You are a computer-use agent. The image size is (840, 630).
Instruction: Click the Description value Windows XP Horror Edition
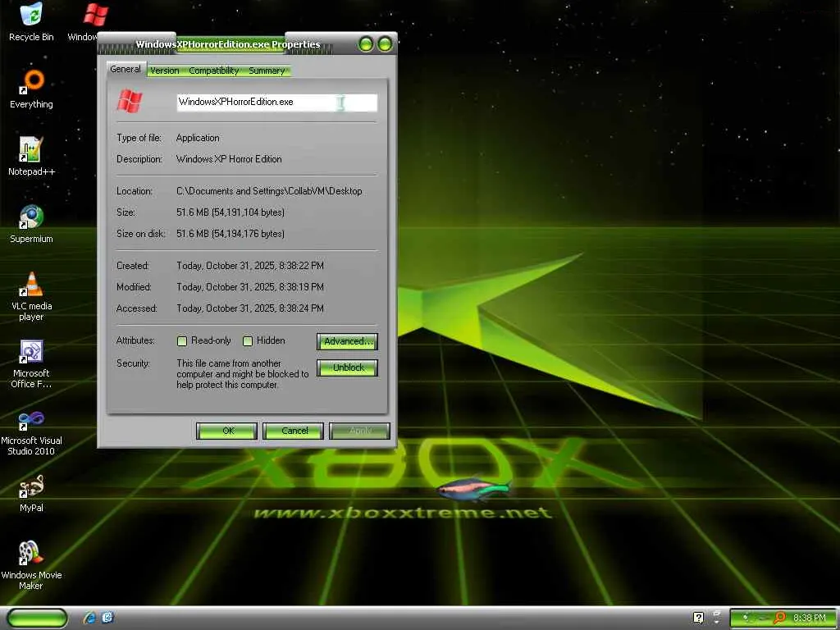tap(229, 159)
